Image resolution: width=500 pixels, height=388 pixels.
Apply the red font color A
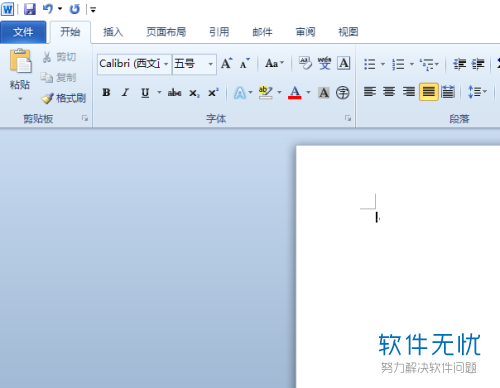295,92
